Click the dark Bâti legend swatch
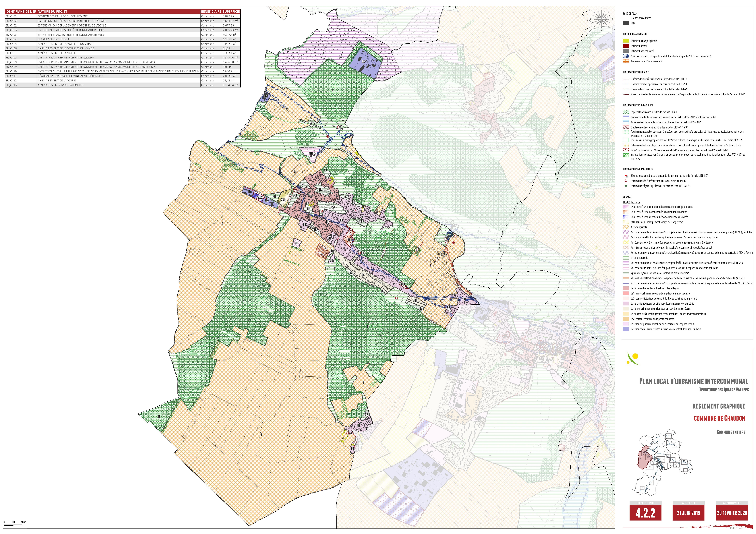Image resolution: width=756 pixels, height=534 pixels. pos(626,23)
